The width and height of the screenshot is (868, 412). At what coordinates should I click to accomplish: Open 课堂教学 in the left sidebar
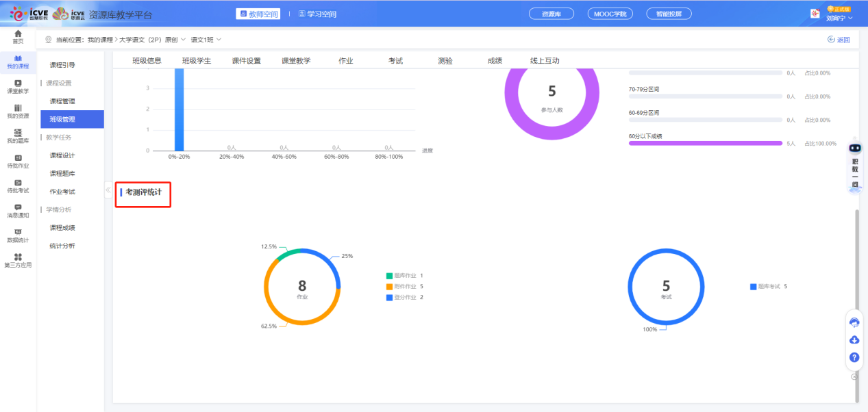(x=18, y=86)
